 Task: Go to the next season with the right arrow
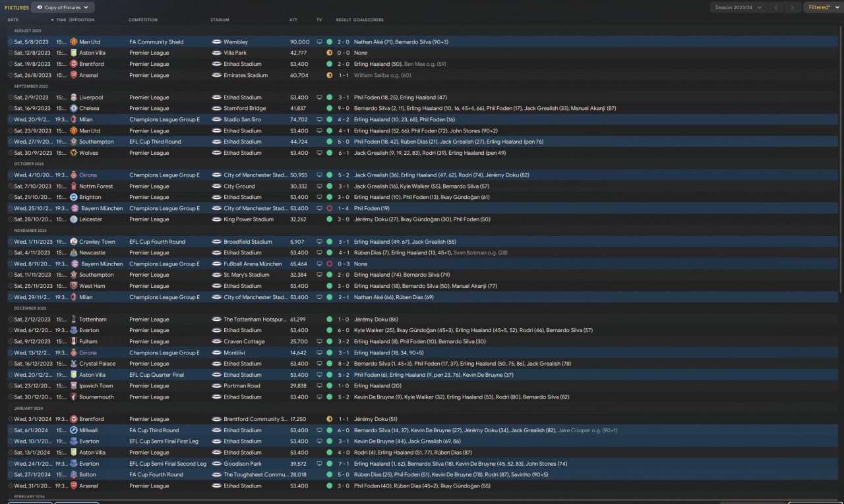793,7
